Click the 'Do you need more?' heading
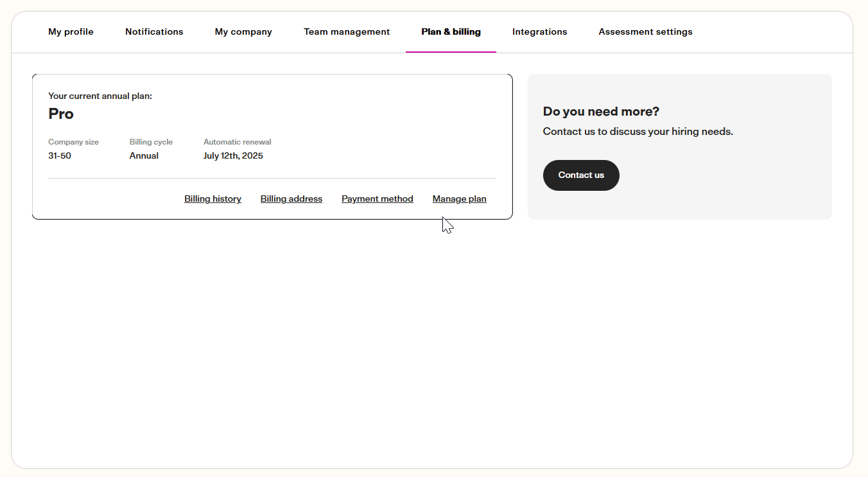The width and height of the screenshot is (868, 478). [x=601, y=112]
